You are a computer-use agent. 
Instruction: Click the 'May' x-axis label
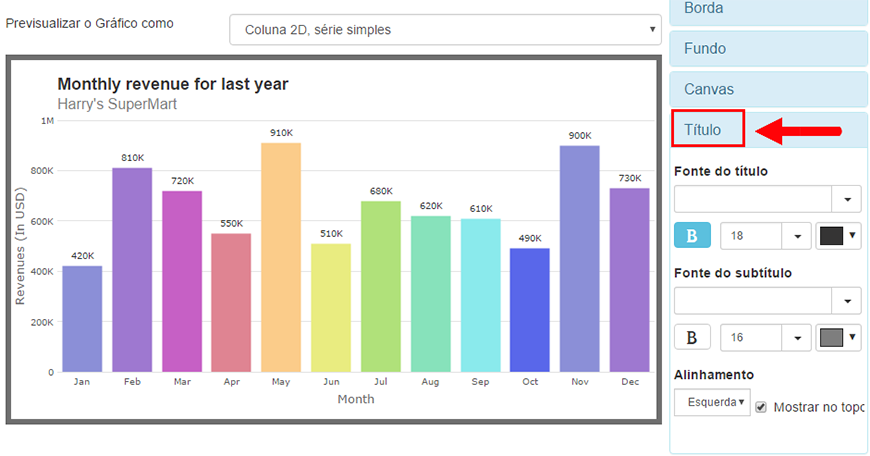pos(281,382)
